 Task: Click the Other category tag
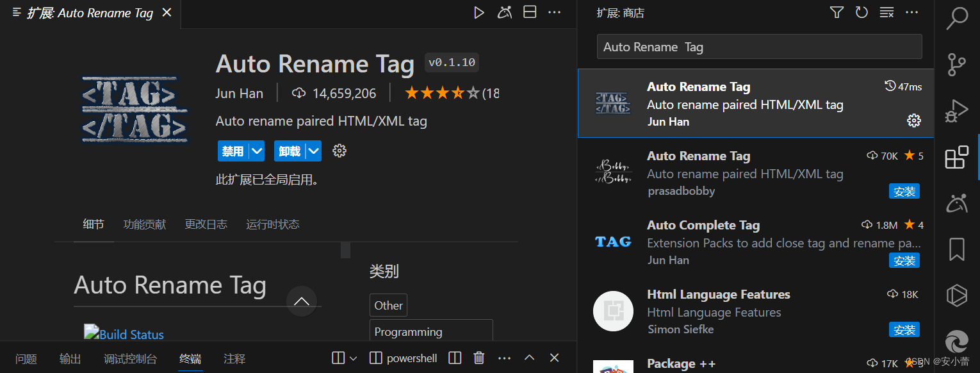click(388, 305)
